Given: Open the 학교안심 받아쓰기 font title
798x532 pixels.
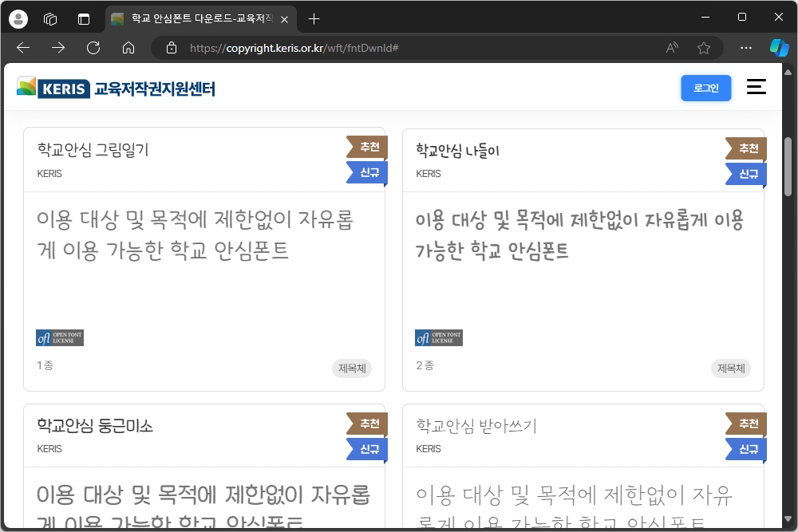Looking at the screenshot, I should (476, 426).
